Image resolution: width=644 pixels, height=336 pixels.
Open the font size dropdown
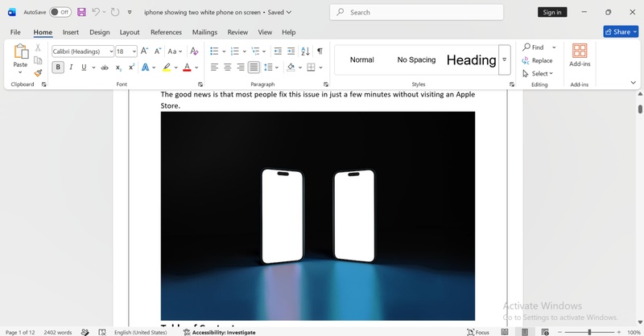click(134, 51)
